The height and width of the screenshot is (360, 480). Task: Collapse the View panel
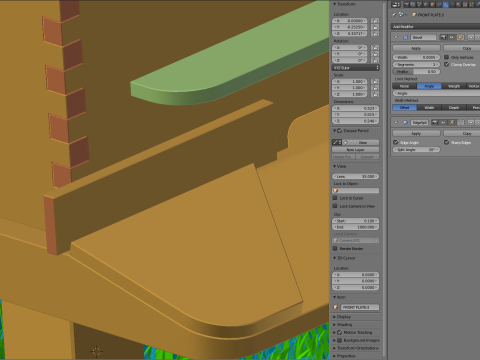coord(335,166)
